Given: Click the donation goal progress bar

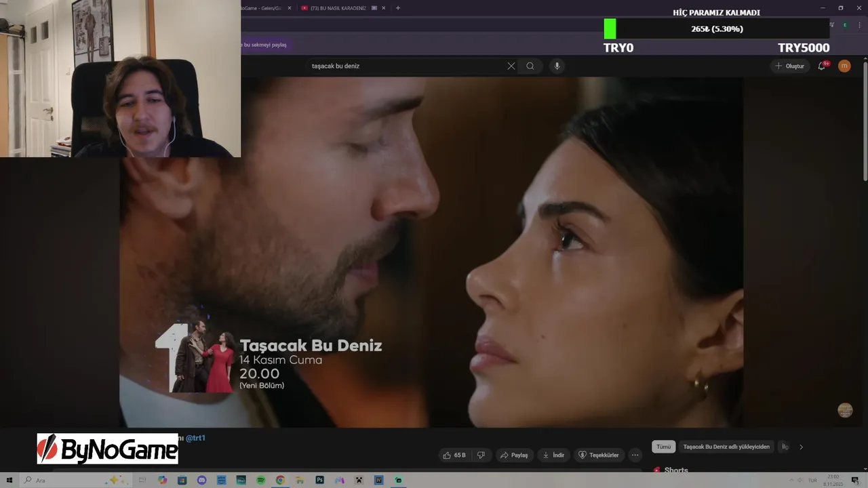Looking at the screenshot, I should pyautogui.click(x=716, y=29).
